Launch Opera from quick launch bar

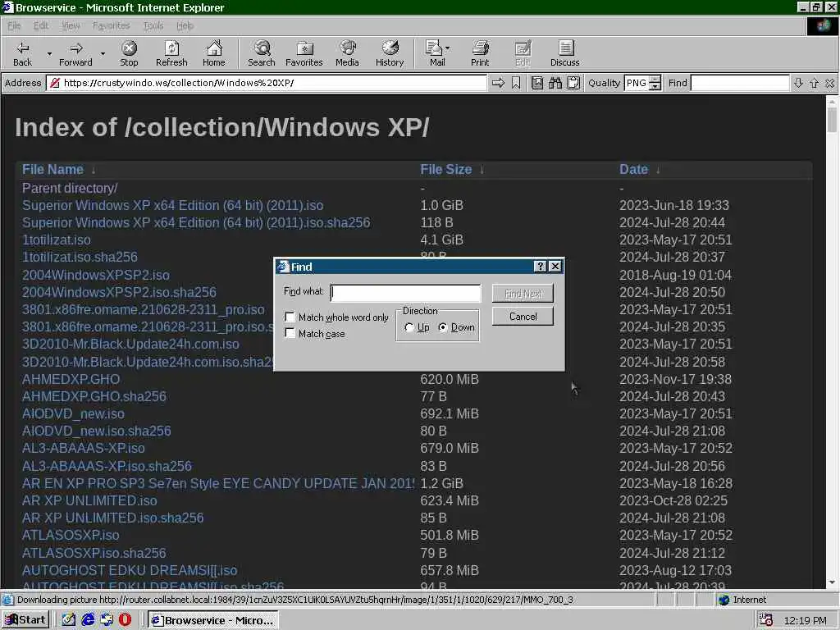[125, 620]
